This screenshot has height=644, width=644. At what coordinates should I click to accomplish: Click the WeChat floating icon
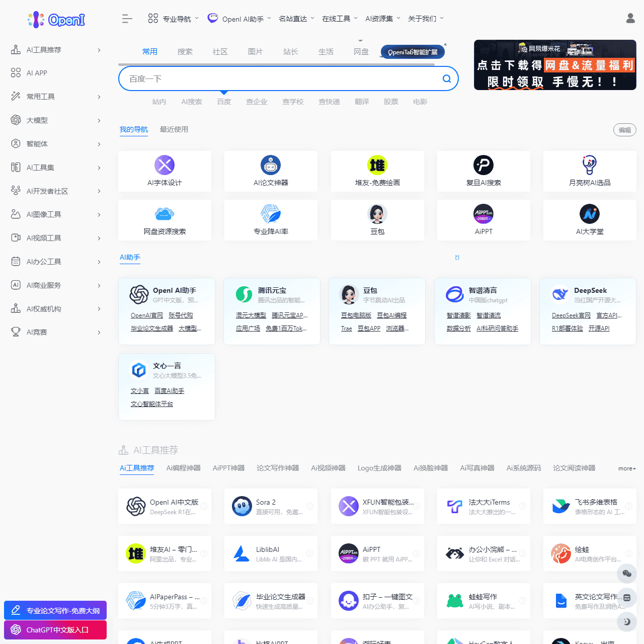[626, 574]
